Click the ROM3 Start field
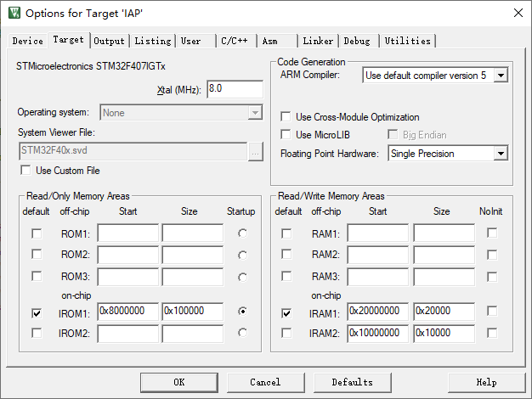Image resolution: width=532 pixels, height=399 pixels. (128, 277)
